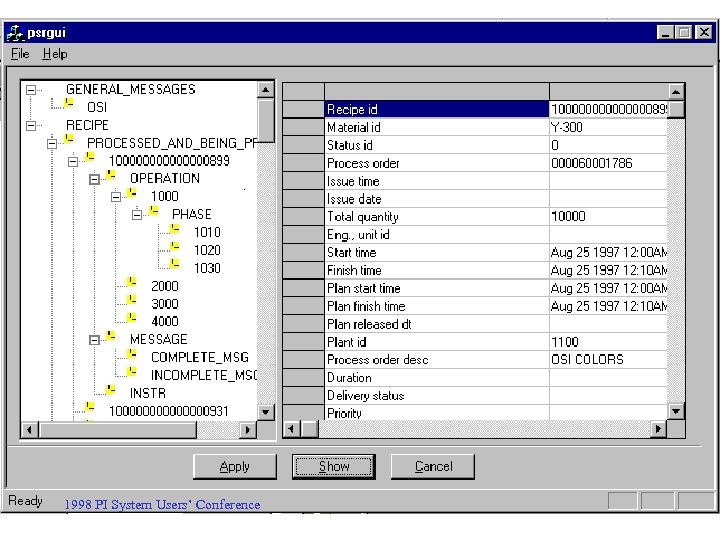Image resolution: width=720 pixels, height=540 pixels.
Task: Collapse the PROCESSED_AND_BEING_PR node
Action: [x=52, y=144]
